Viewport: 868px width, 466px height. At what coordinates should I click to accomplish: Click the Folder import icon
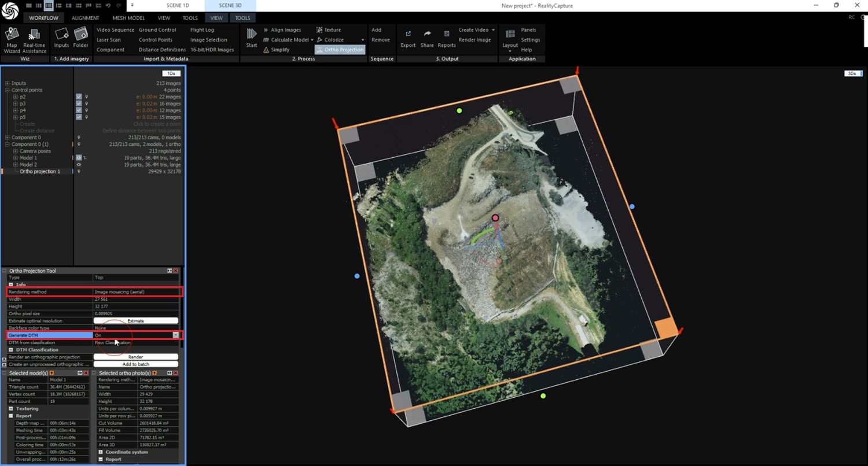(80, 35)
